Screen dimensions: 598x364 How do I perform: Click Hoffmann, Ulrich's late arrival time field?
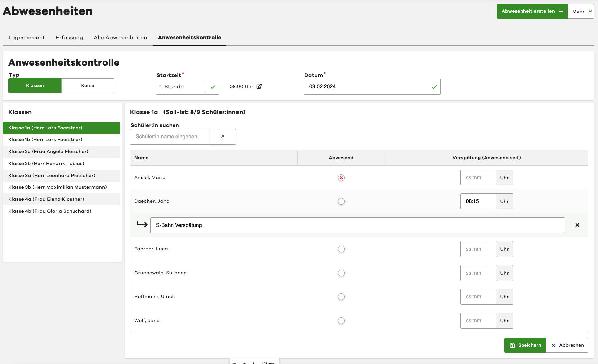(x=478, y=297)
